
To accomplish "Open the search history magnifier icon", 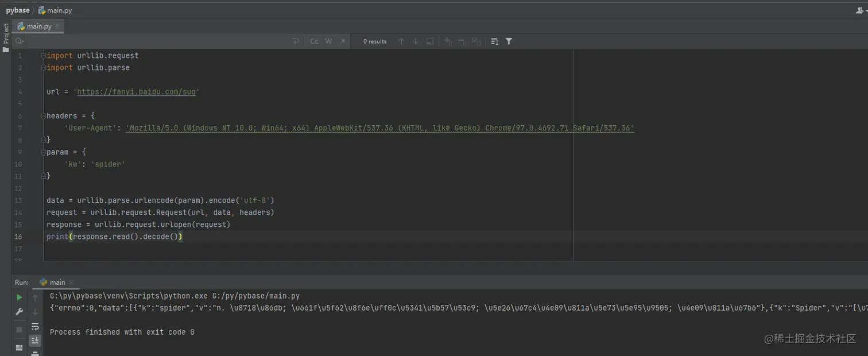I will coord(19,41).
